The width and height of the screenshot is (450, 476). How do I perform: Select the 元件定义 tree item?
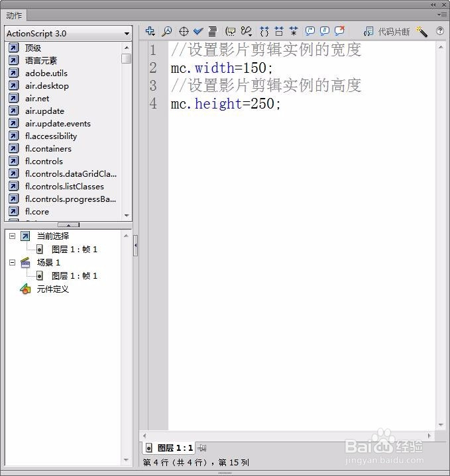(x=52, y=289)
